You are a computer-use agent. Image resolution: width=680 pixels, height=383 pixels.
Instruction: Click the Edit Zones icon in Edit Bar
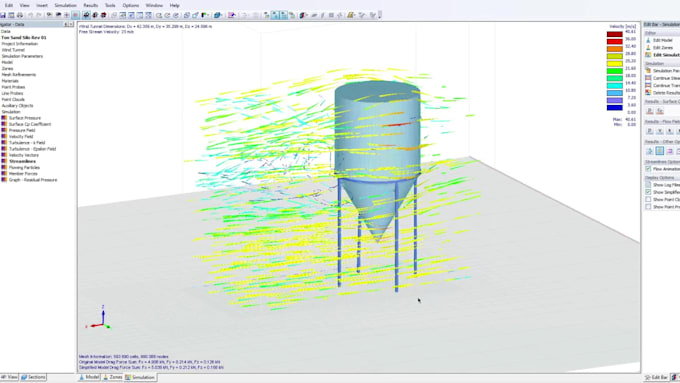648,48
